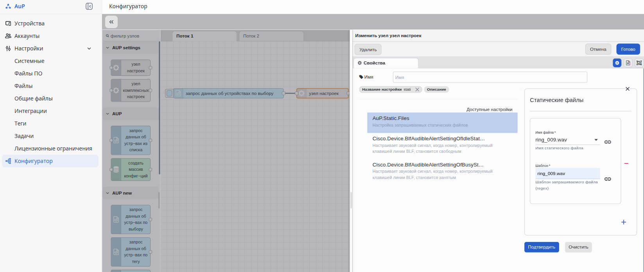Image resolution: width=644 pixels, height=272 pixels.
Task: Open Лицензионные ограничения in the sidebar
Action: coord(53,149)
